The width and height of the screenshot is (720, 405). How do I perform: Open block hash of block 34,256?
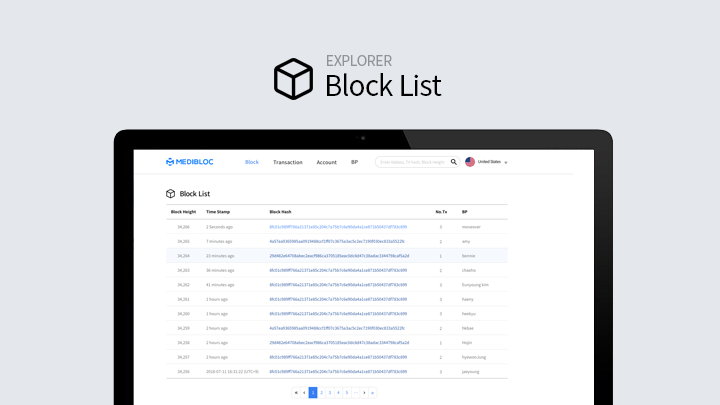[x=338, y=371]
